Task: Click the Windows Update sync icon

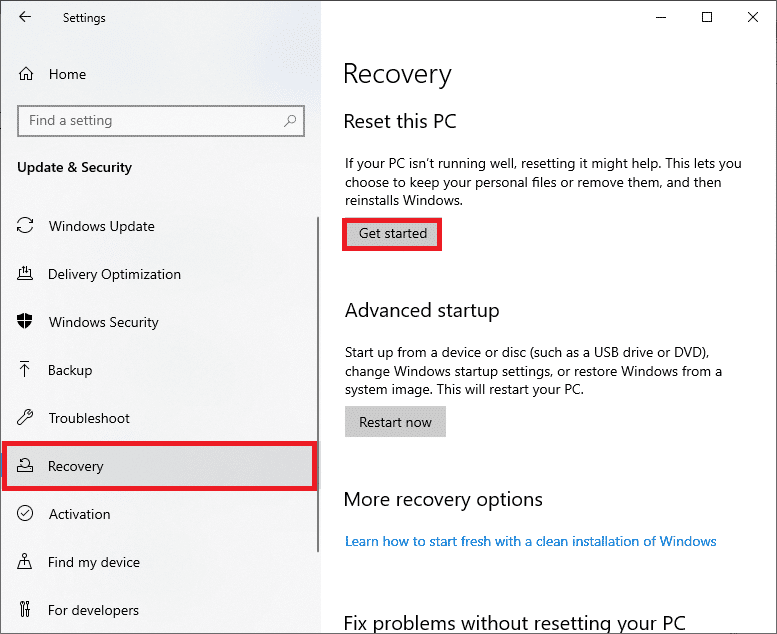Action: click(26, 226)
